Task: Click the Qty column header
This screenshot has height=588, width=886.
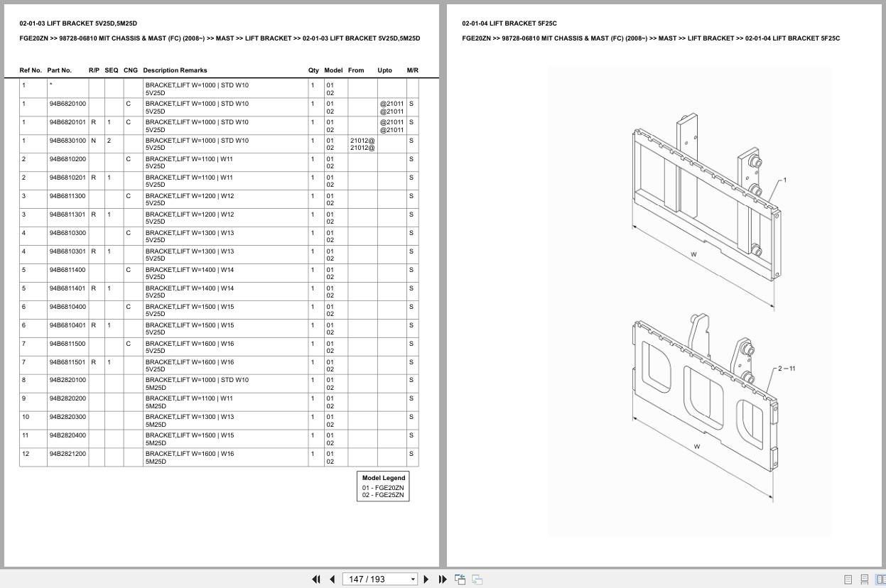Action: point(313,70)
